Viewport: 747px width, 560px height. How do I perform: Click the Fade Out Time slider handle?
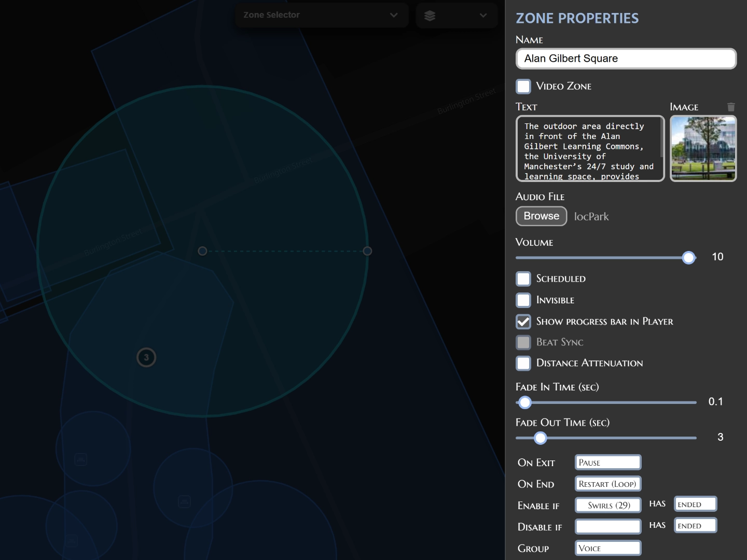click(541, 438)
